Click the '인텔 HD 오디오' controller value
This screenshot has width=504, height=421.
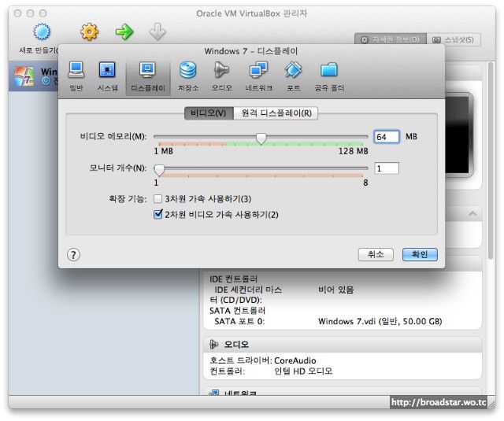coord(303,371)
